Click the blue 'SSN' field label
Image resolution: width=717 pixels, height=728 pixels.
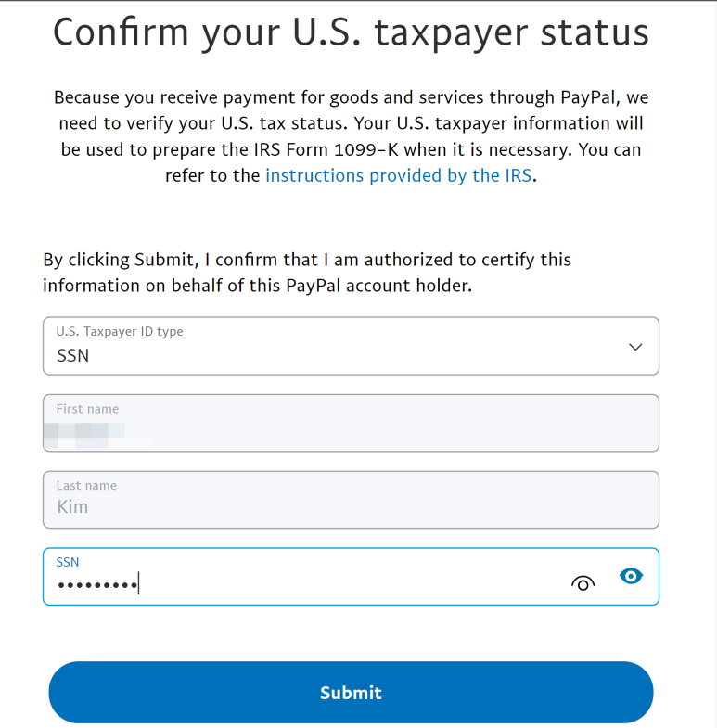(68, 562)
